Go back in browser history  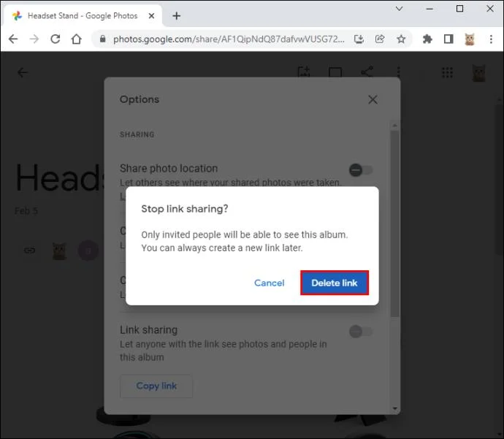point(13,39)
